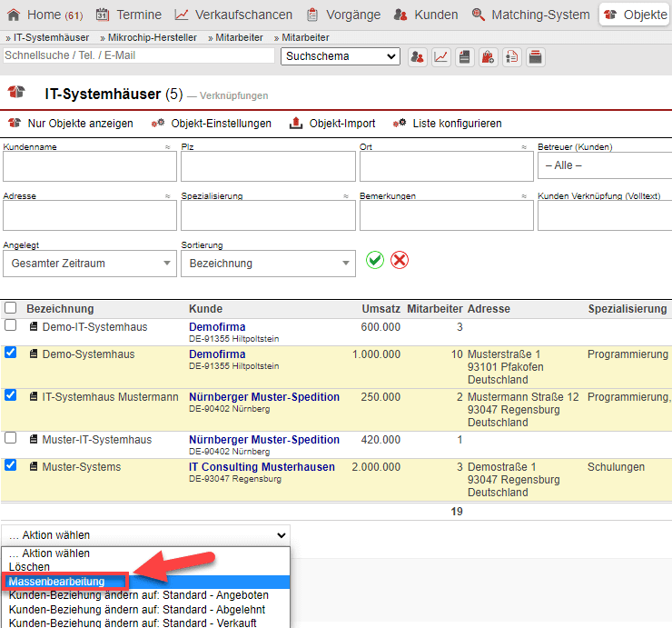Open Liste konfigurieren settings
This screenshot has height=628, width=672.
pyautogui.click(x=448, y=124)
